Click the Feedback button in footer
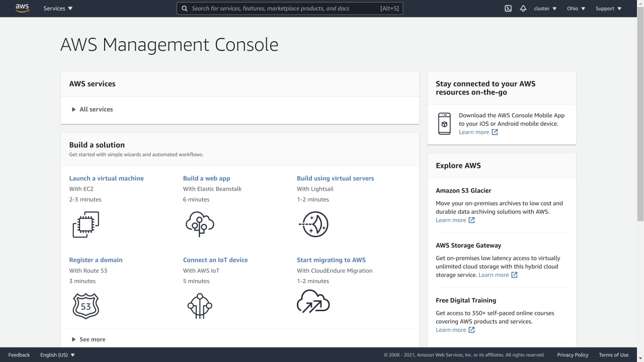644x362 pixels. pyautogui.click(x=19, y=355)
